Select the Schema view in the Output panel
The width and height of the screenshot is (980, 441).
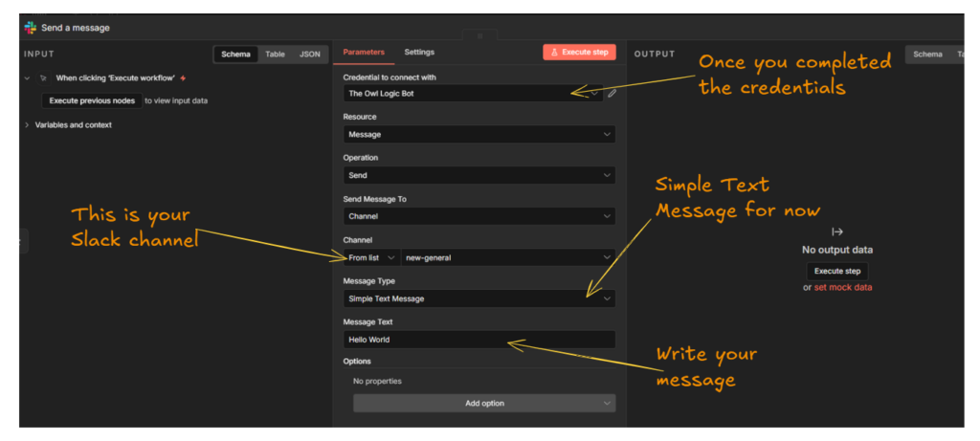click(927, 55)
